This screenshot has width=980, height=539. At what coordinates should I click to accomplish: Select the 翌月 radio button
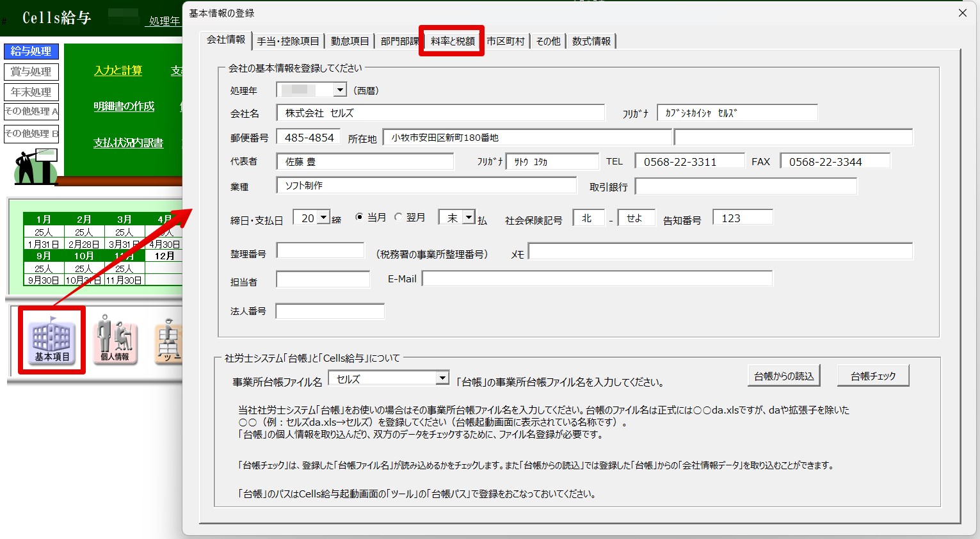click(x=398, y=217)
